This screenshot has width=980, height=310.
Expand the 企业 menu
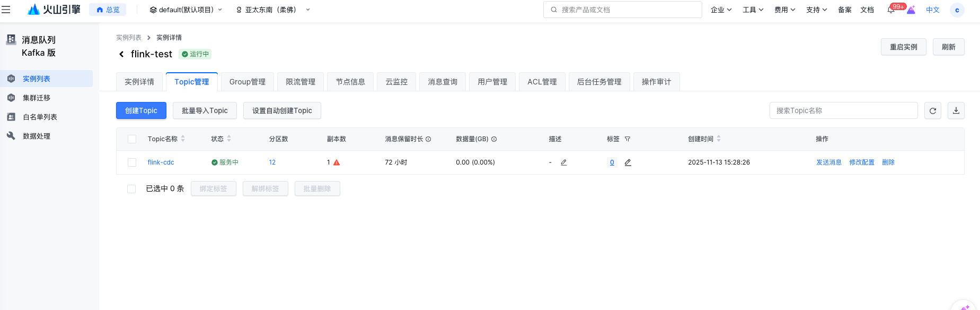point(721,10)
